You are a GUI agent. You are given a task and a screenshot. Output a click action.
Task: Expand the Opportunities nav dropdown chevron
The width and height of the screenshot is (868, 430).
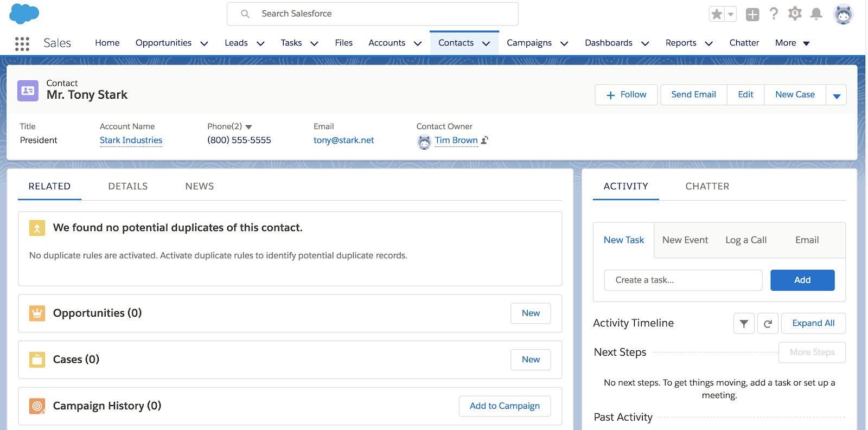tap(205, 43)
